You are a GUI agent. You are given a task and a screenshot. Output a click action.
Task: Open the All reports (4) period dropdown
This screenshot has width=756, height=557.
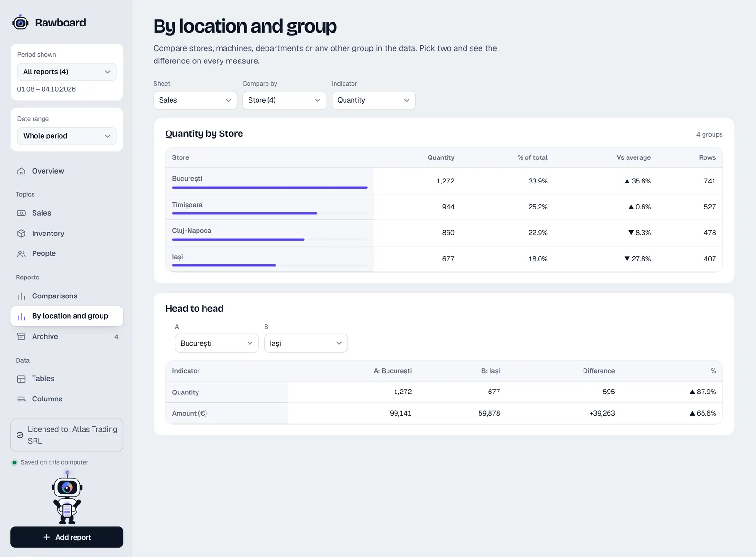67,72
